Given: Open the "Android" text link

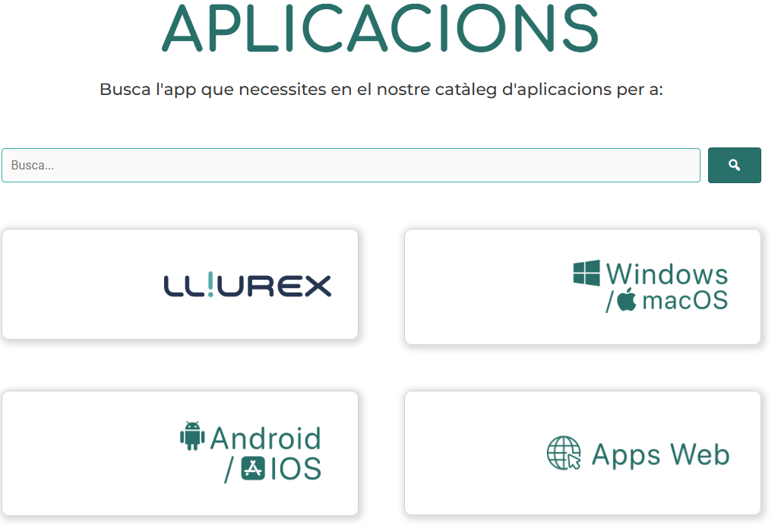Looking at the screenshot, I should coord(265,439).
